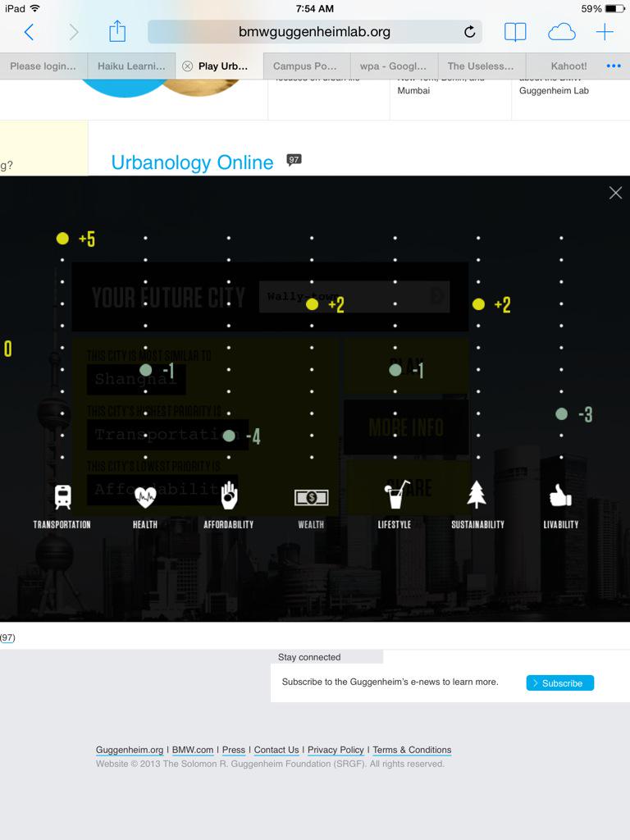Switch to The Useless tab
Screen dimensions: 630x840
tap(482, 66)
